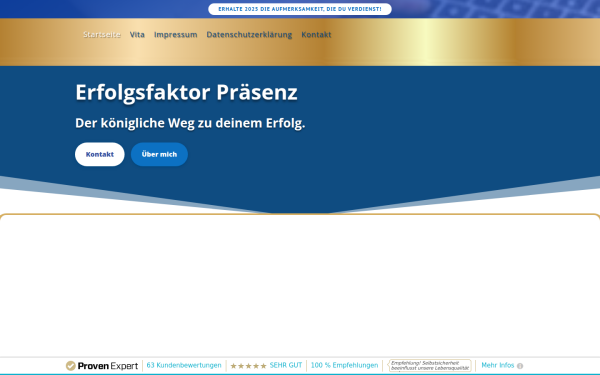The height and width of the screenshot is (375, 600).
Task: Click the white Kontakt button
Action: click(x=99, y=154)
